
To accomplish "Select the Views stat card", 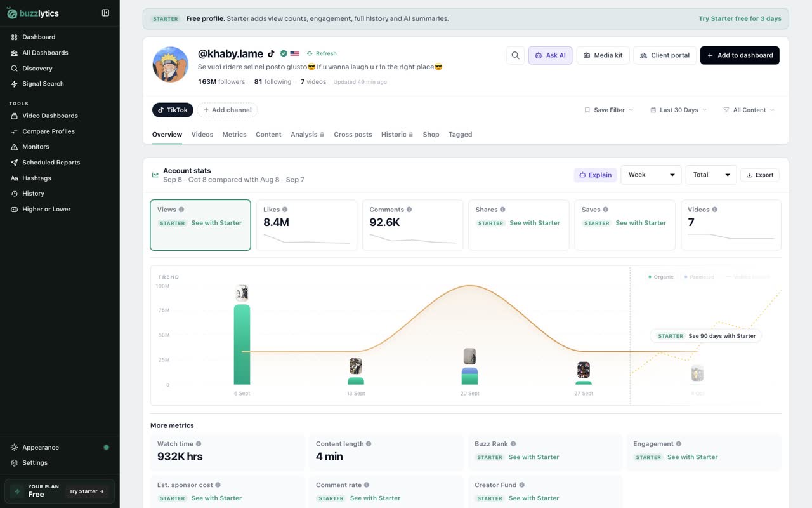I will (200, 225).
